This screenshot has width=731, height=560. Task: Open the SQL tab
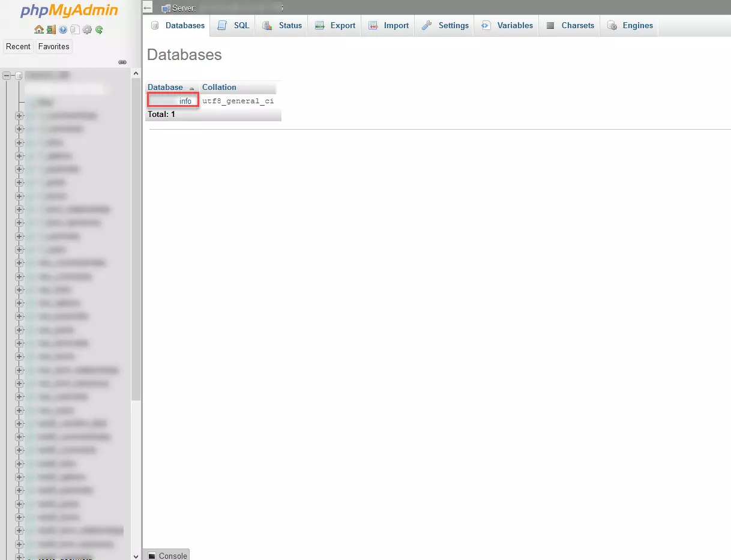(233, 26)
